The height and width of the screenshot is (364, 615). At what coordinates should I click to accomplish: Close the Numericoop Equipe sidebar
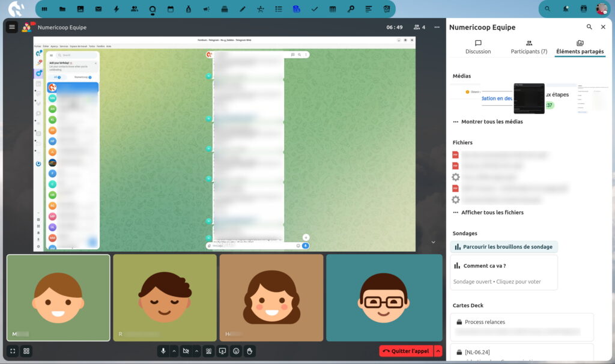603,26
